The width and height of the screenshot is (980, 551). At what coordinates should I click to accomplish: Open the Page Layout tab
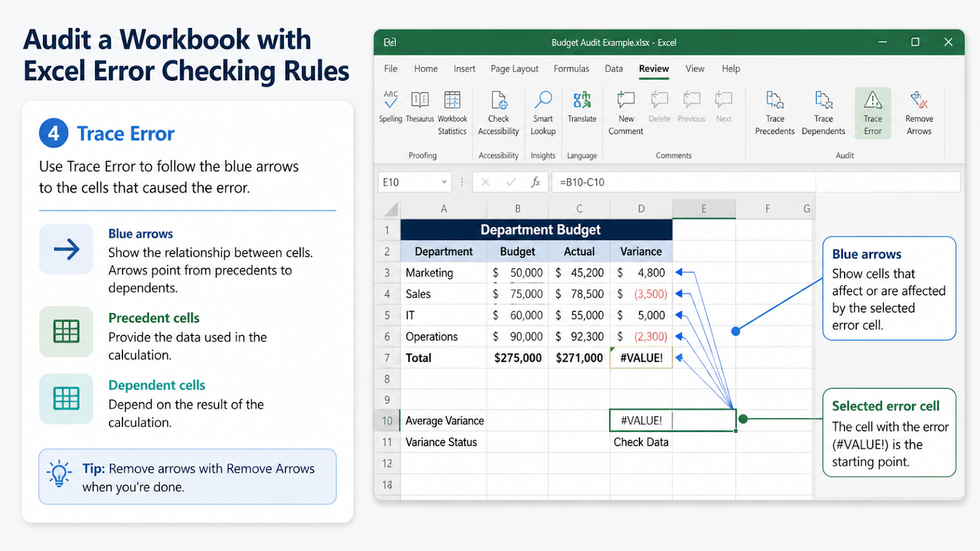[514, 69]
